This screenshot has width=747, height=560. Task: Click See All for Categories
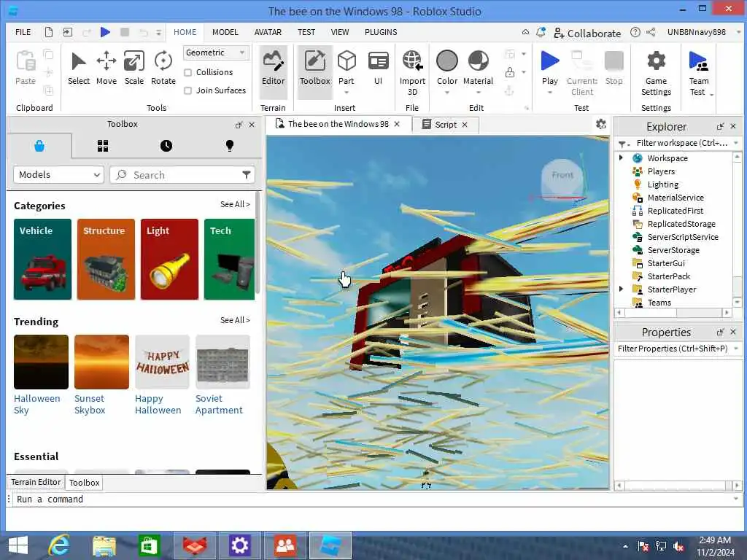click(235, 204)
